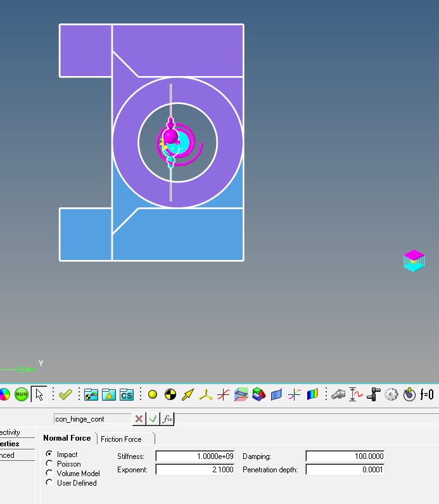Click the Stiffness value field
This screenshot has width=439, height=504.
[195, 456]
